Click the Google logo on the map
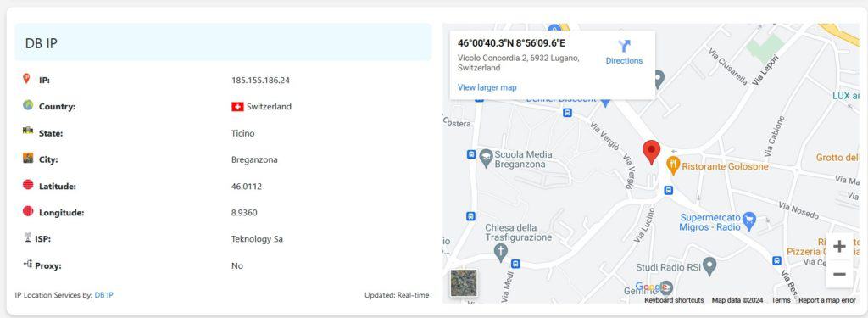 [x=651, y=287]
